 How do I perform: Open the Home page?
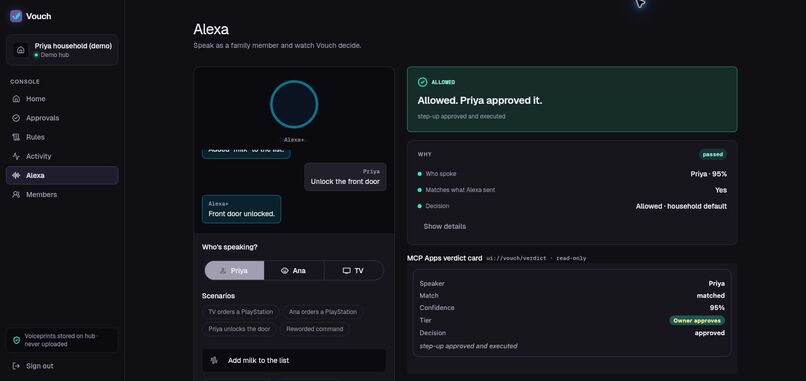point(62,99)
